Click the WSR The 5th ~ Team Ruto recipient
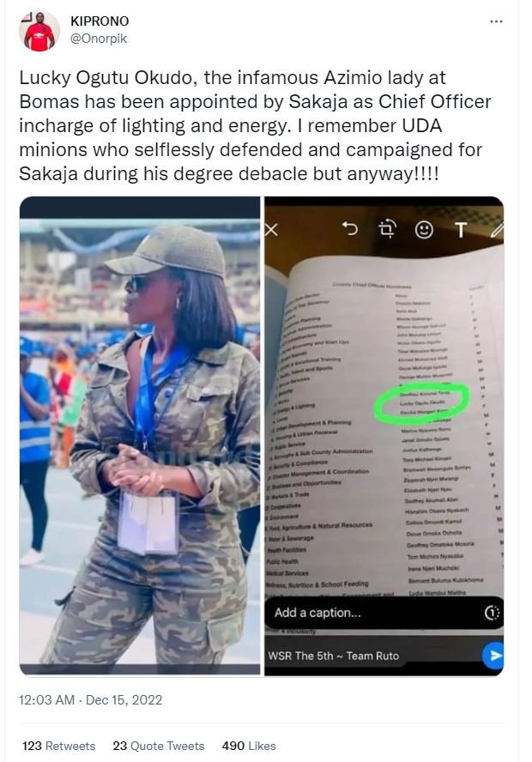This screenshot has width=532, height=762. (x=333, y=656)
